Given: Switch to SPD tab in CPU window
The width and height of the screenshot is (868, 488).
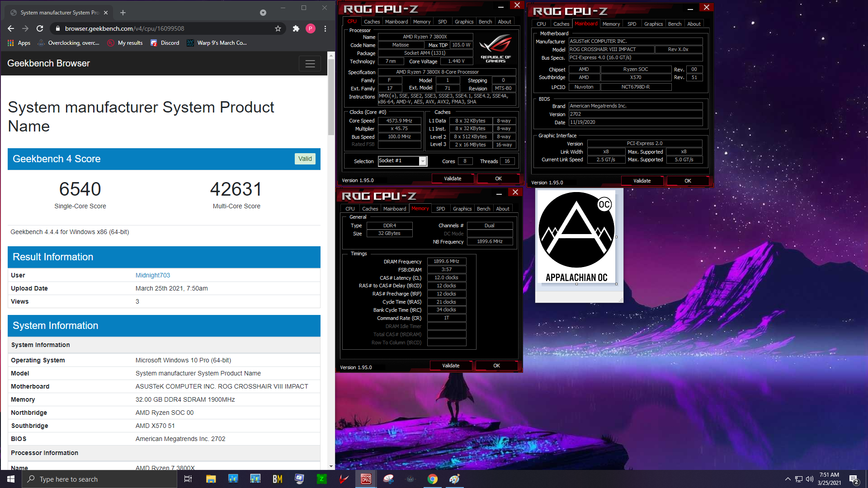Looking at the screenshot, I should click(443, 22).
